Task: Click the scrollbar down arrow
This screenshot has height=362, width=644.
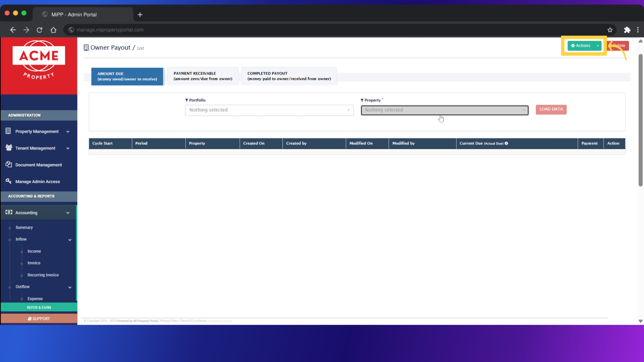Action: (640, 321)
